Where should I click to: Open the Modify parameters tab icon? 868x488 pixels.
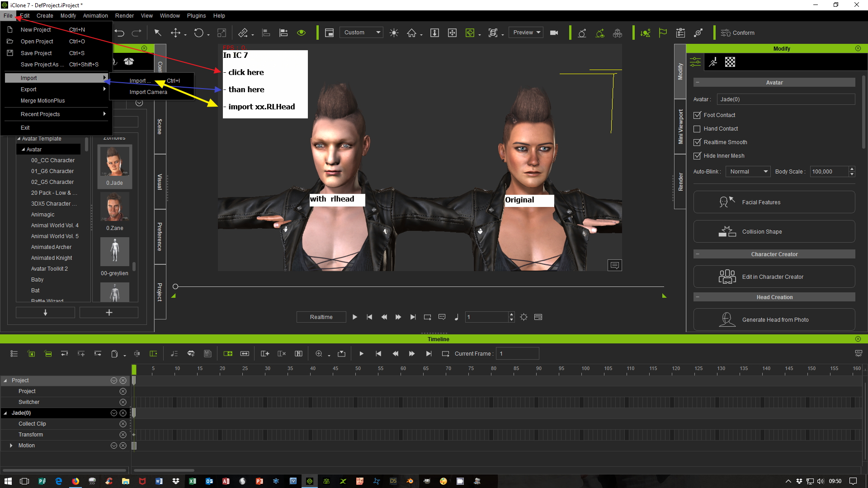695,62
